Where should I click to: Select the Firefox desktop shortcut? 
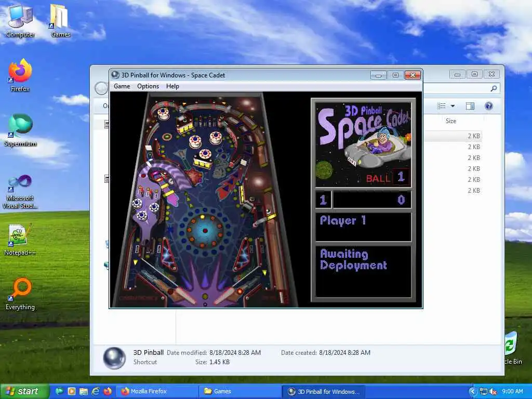20,75
